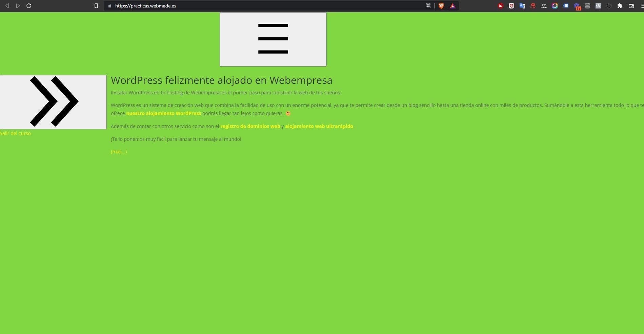This screenshot has width=644, height=334.
Task: Go back with the browser back arrow
Action: (x=7, y=6)
